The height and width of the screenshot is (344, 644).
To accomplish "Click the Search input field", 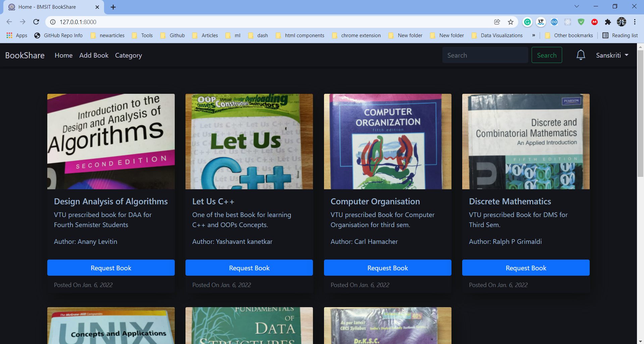I will click(x=485, y=55).
